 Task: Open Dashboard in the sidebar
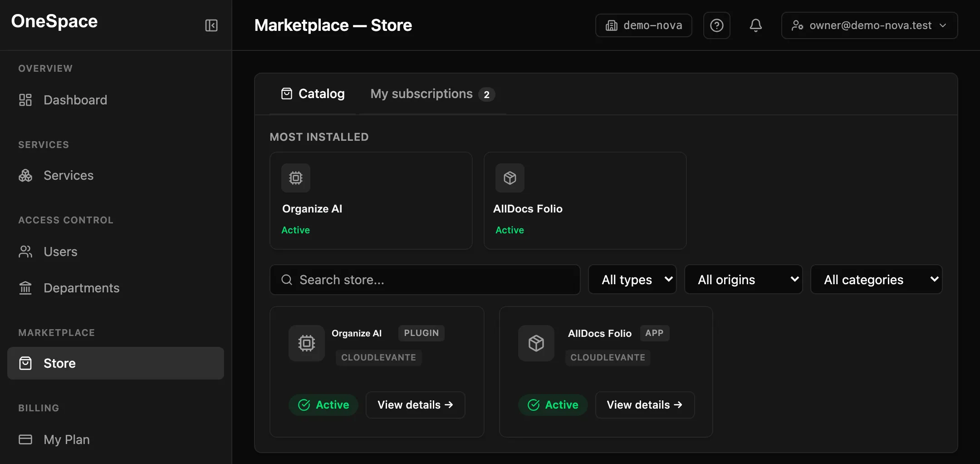tap(116, 100)
